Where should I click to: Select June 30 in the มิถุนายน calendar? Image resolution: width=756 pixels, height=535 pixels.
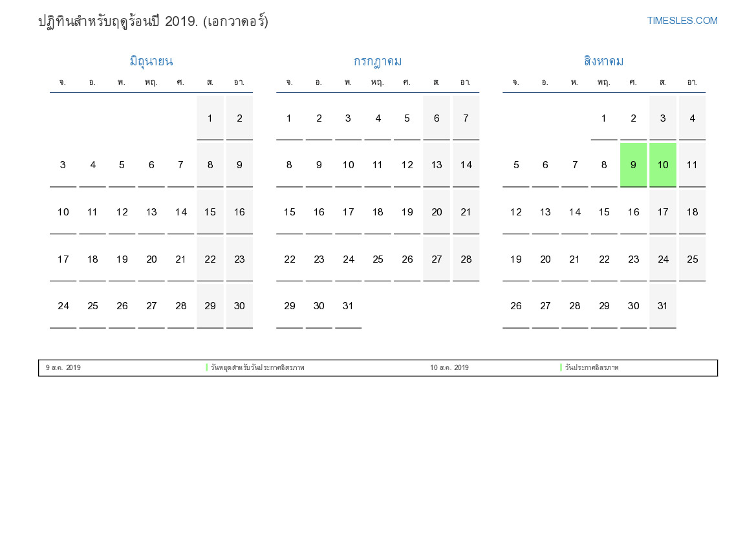pyautogui.click(x=239, y=306)
